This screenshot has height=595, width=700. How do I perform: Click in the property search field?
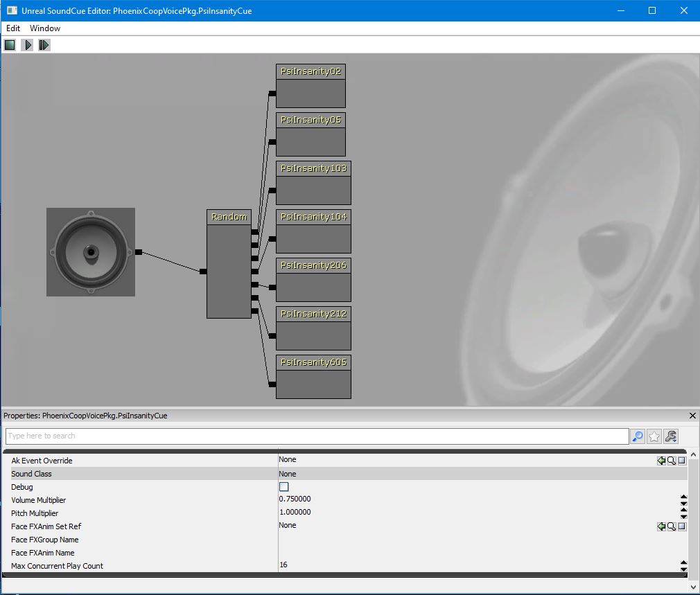317,436
